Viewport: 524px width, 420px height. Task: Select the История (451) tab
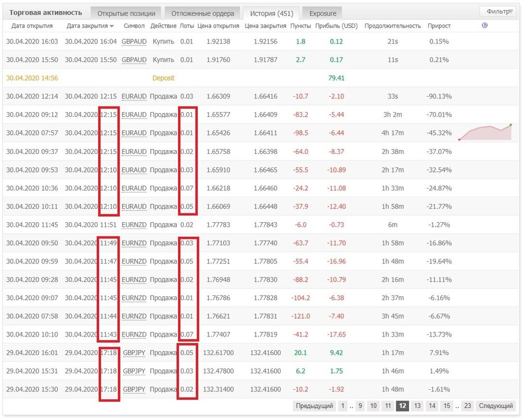[x=271, y=13]
